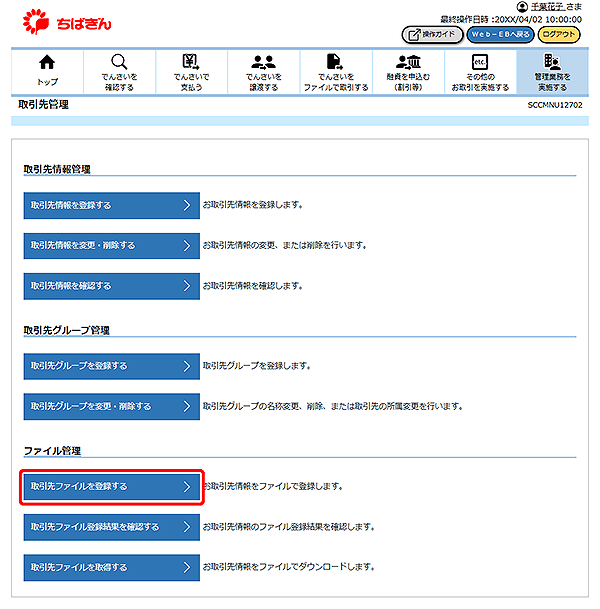Click 取引先情報を変更・削除する button
Image resolution: width=600 pixels, height=609 pixels.
[x=111, y=245]
